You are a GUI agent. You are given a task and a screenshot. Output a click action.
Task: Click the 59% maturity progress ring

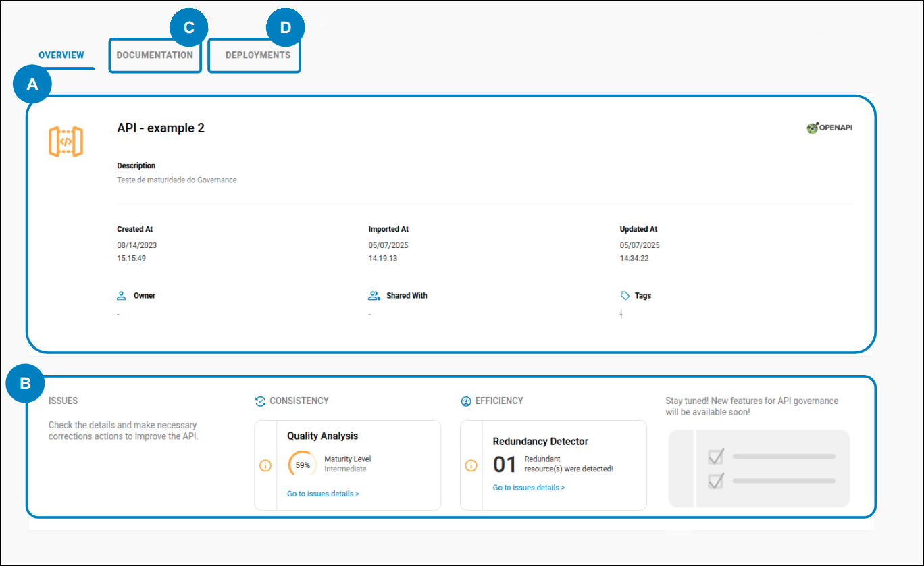click(302, 465)
